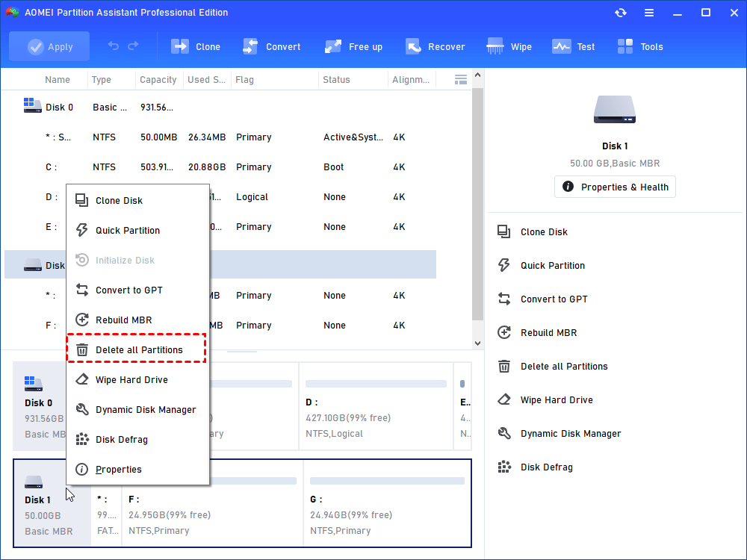Screen dimensions: 747x560
Task: Select the system reserved 50.00MB partition row
Action: pyautogui.click(x=220, y=137)
